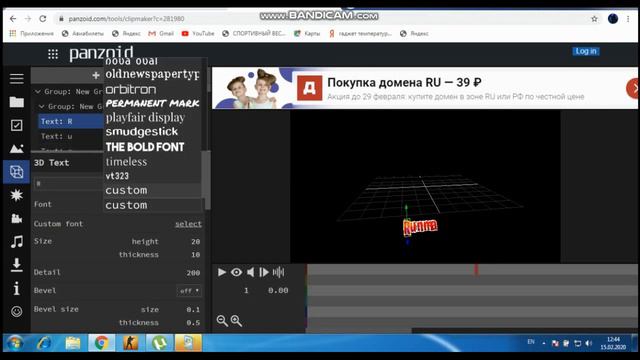The width and height of the screenshot is (640, 360).
Task: Zoom out the timeline
Action: (x=222, y=321)
